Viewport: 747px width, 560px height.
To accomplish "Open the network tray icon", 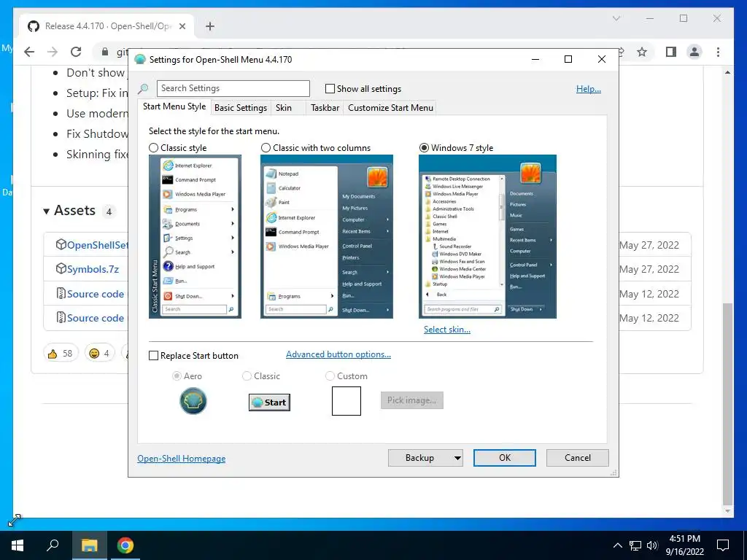I will (635, 545).
